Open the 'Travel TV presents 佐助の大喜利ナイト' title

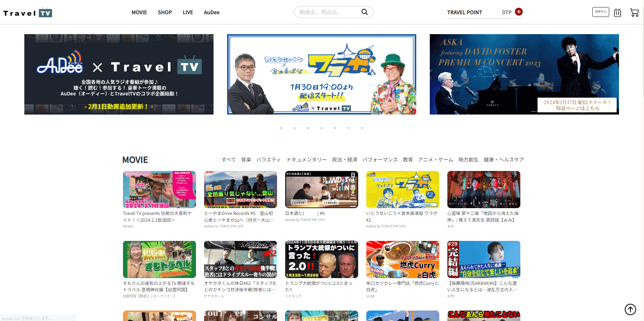pyautogui.click(x=157, y=217)
